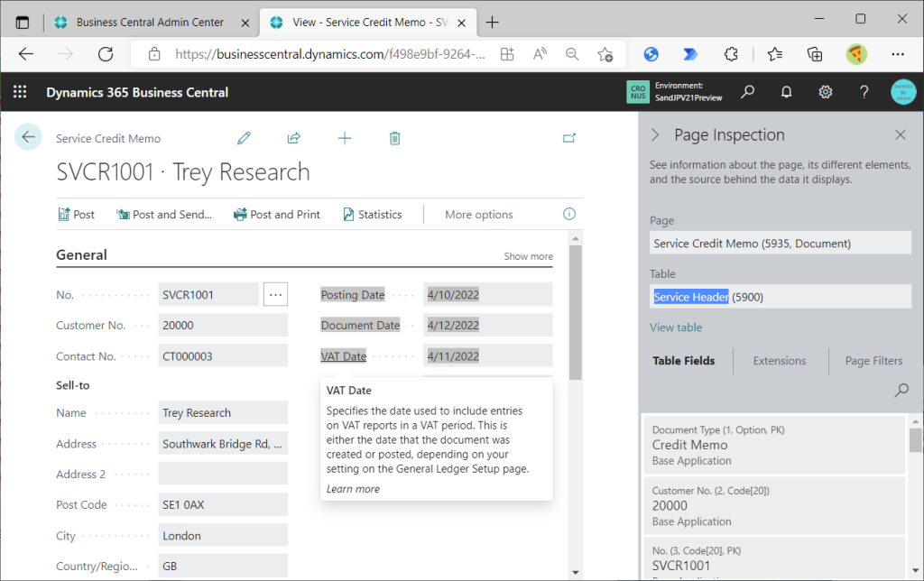Click the Address 2 input field
The image size is (924, 581).
[x=223, y=474]
